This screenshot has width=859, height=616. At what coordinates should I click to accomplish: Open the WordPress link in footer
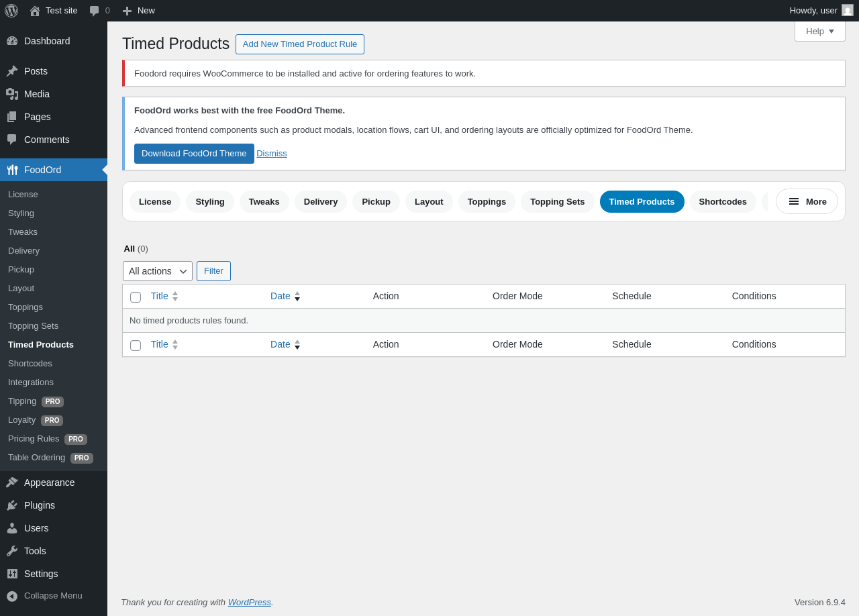coord(250,602)
